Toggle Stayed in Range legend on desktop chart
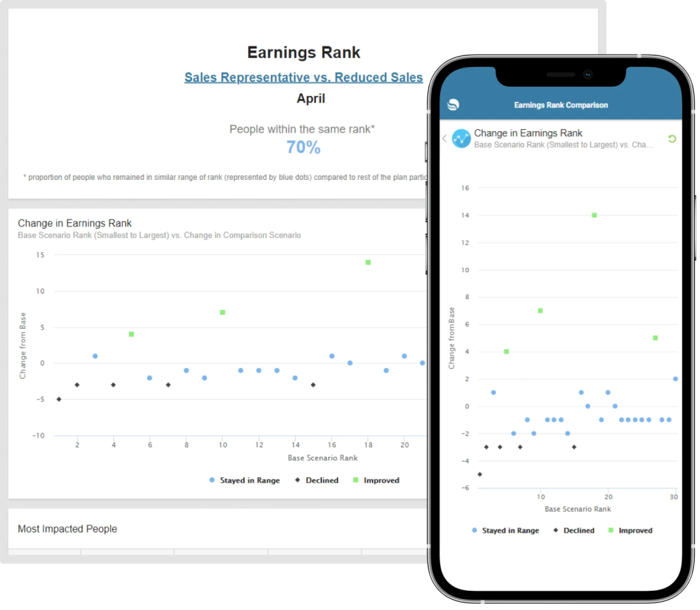 [x=244, y=480]
